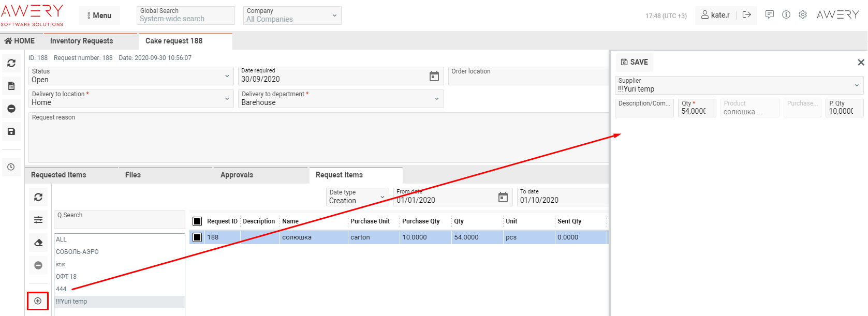Screen dimensions: 868x316
Task: Click the document icon in left sidebar
Action: coord(11,86)
